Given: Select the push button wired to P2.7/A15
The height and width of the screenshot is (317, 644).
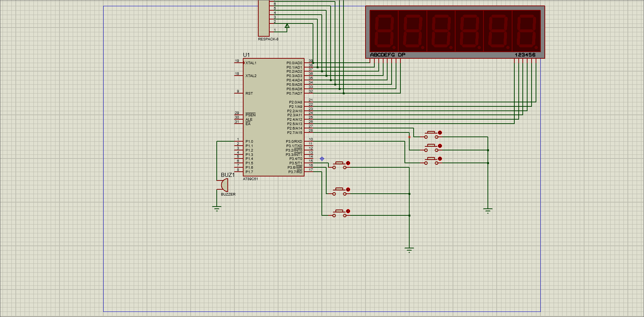Looking at the screenshot, I should (x=432, y=148).
